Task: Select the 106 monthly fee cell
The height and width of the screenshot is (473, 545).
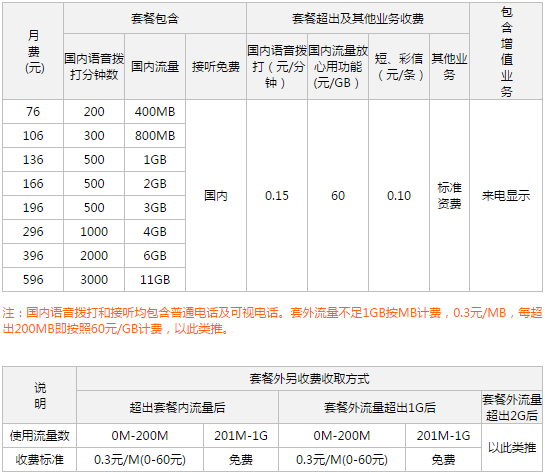Action: [x=33, y=136]
